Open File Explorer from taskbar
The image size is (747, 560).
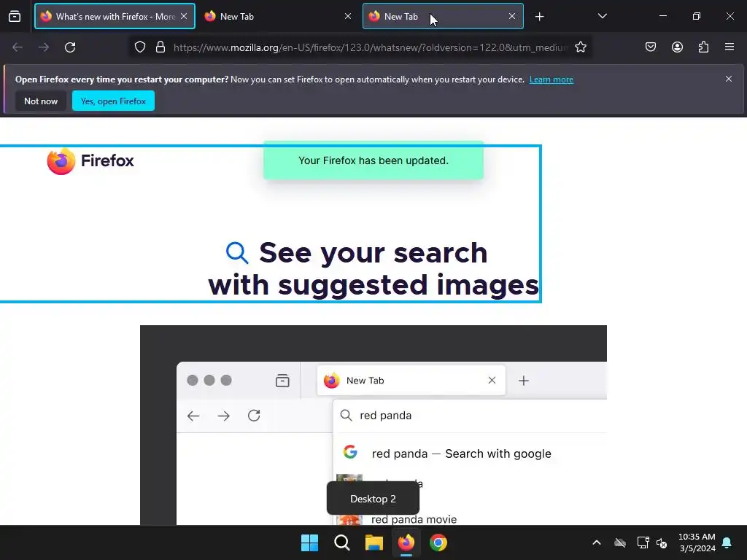[374, 542]
